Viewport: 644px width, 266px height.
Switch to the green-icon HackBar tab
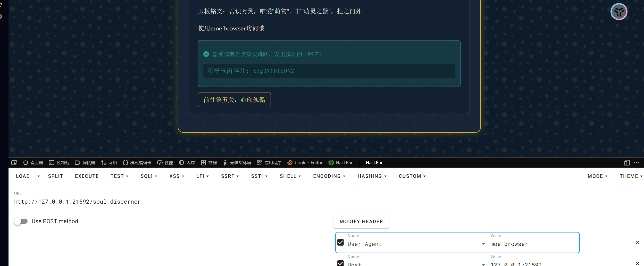point(340,163)
